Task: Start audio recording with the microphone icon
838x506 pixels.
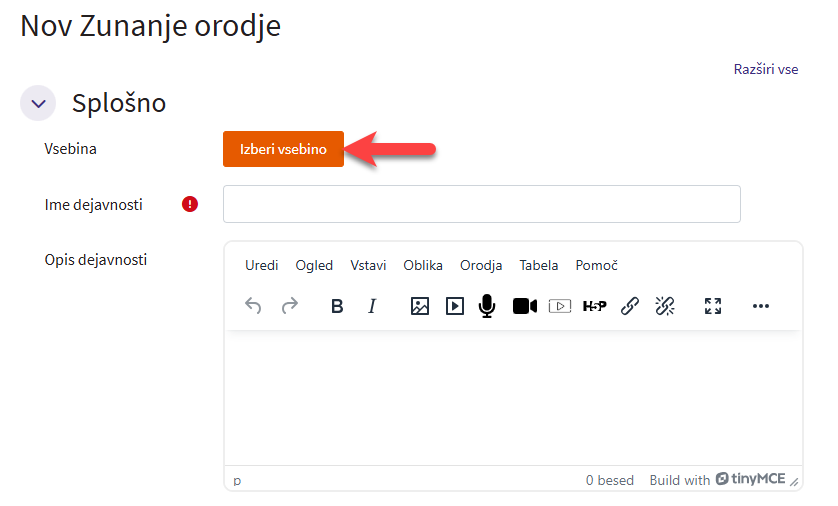Action: click(487, 306)
